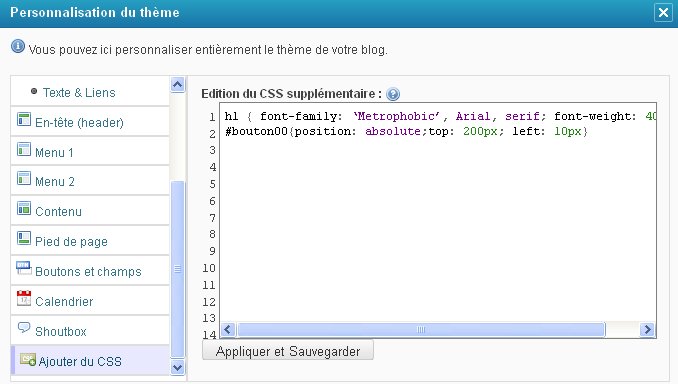
Task: Click the Pied de page layout icon
Action: [x=24, y=238]
